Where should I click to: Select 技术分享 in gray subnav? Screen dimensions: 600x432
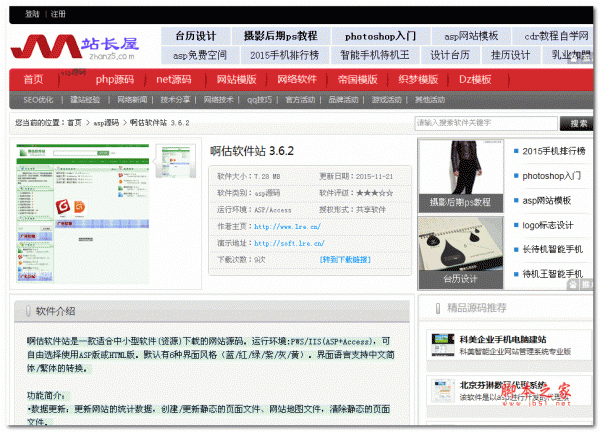click(x=175, y=100)
